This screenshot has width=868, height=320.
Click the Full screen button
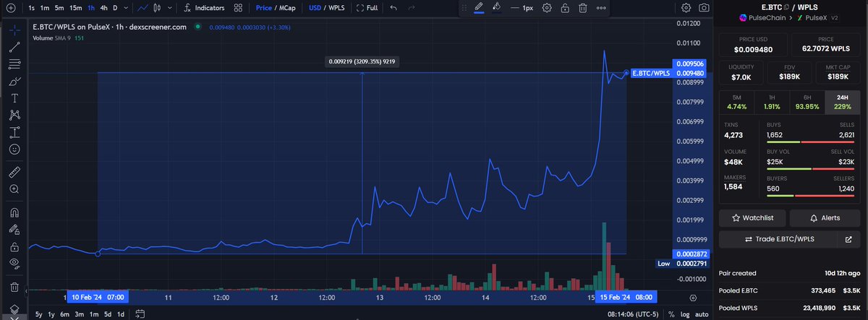coord(367,8)
